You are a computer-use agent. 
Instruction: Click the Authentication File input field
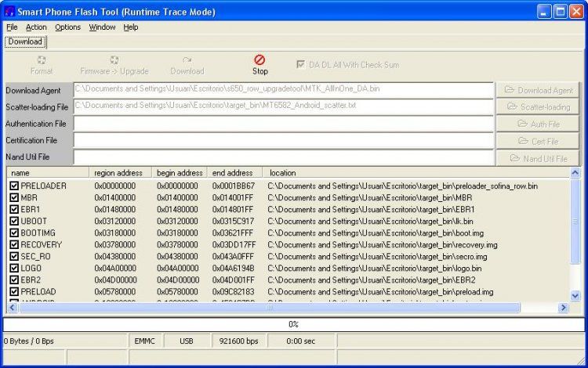coord(284,124)
